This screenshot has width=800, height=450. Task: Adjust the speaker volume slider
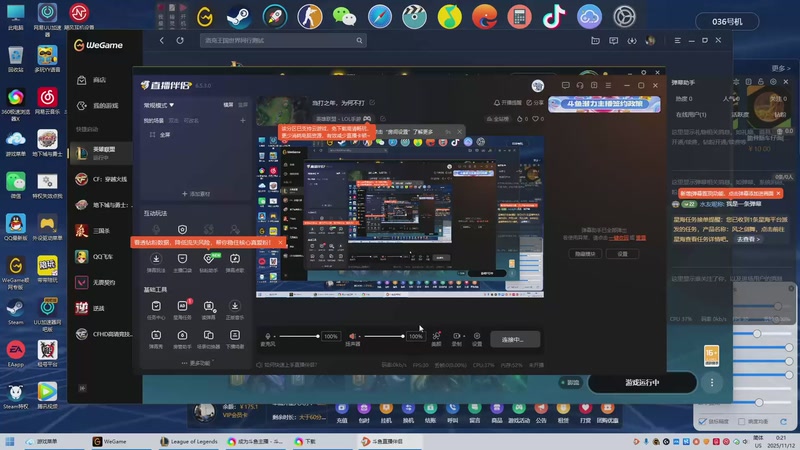click(384, 336)
